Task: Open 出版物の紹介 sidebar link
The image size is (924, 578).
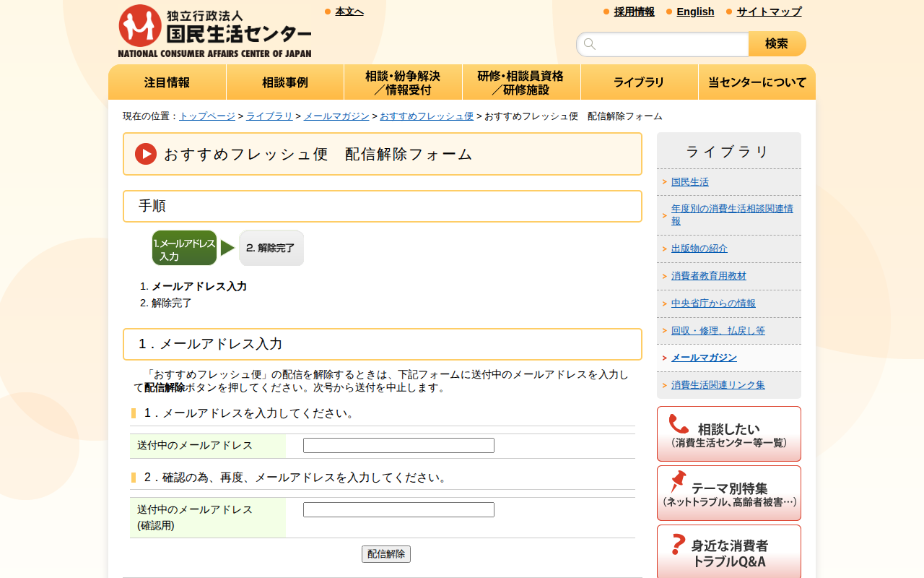Action: tap(699, 249)
